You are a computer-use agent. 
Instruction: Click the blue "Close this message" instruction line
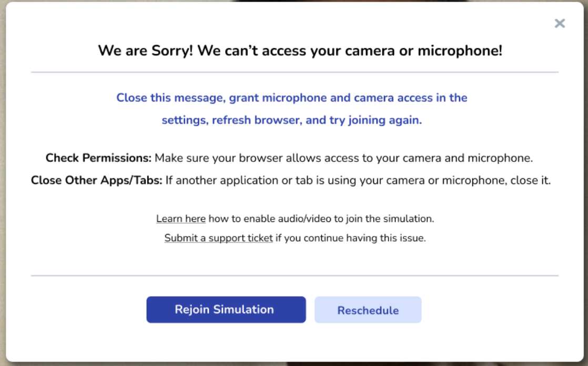point(291,98)
